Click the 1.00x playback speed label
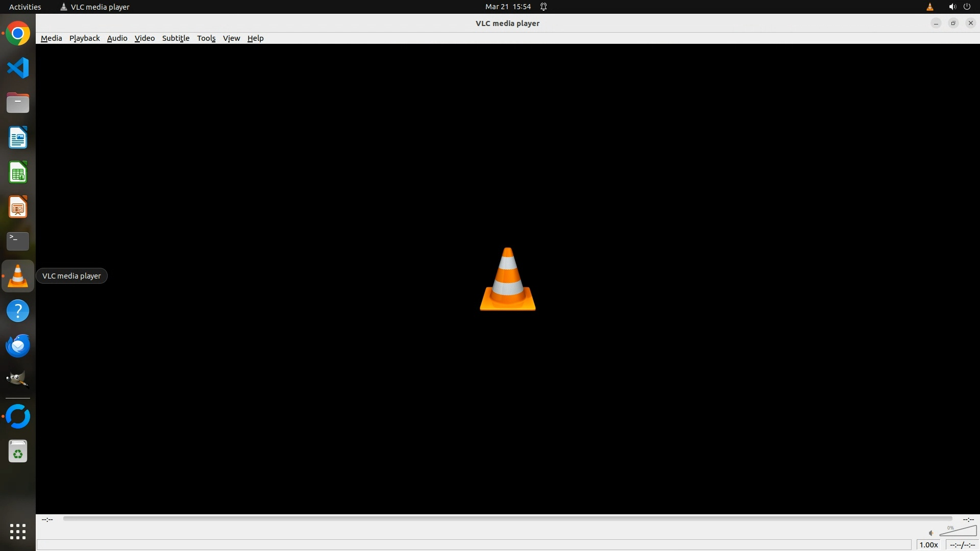Viewport: 980px width, 551px height. (x=928, y=545)
